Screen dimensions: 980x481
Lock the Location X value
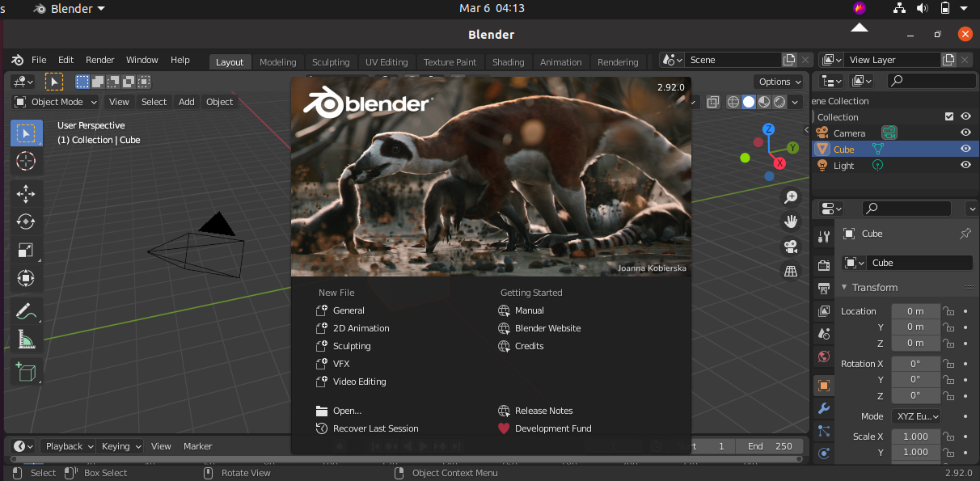point(950,311)
